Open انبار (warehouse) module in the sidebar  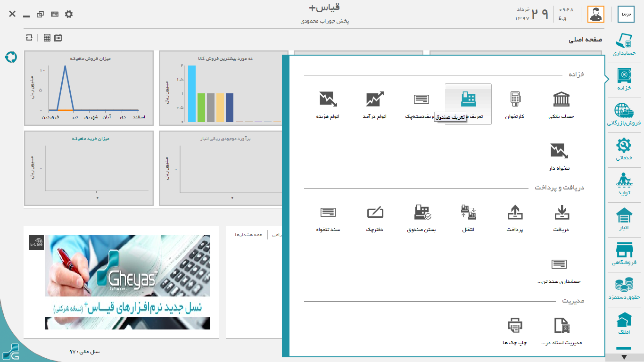click(624, 221)
